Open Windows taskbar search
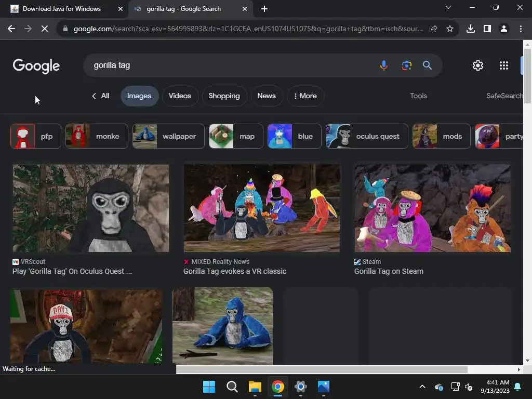 pyautogui.click(x=232, y=387)
